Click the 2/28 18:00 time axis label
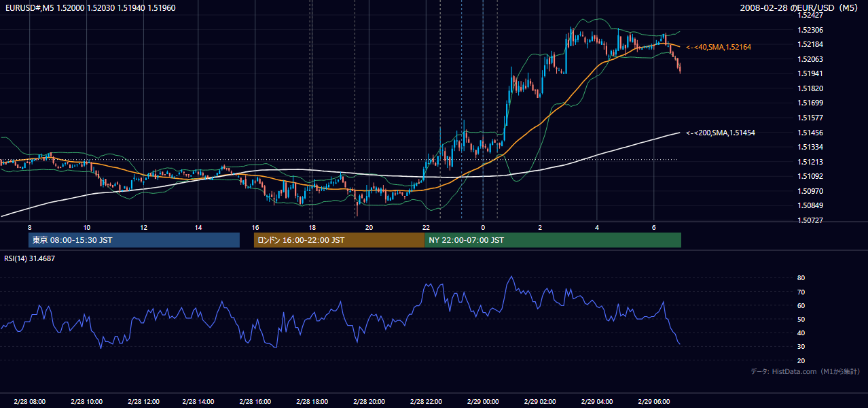 314,401
